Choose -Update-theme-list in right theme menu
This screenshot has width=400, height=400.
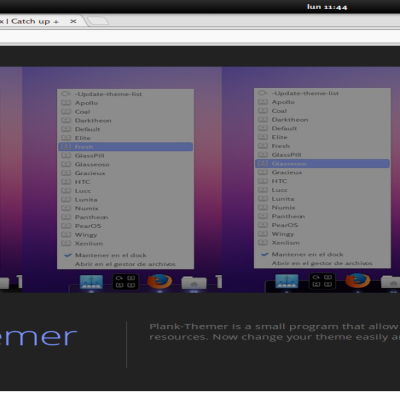coord(322,93)
